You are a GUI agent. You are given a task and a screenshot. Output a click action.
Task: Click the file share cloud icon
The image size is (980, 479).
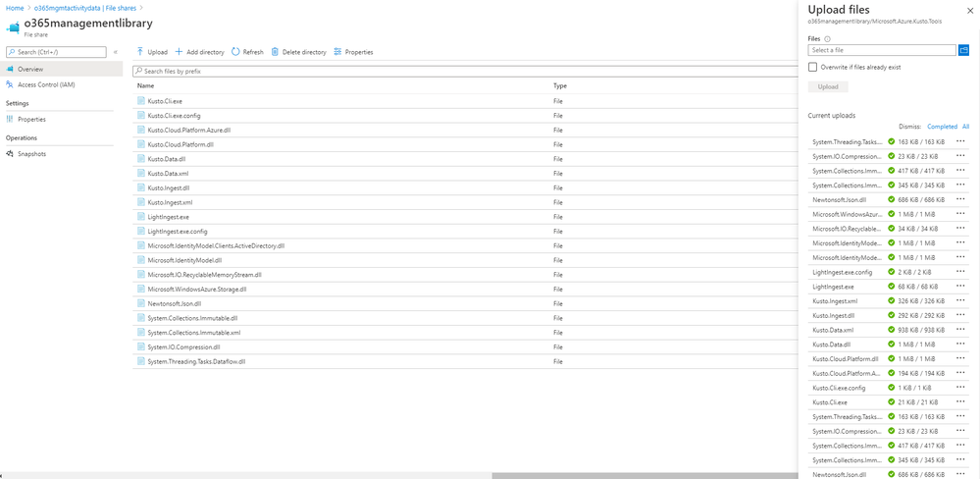tap(13, 27)
